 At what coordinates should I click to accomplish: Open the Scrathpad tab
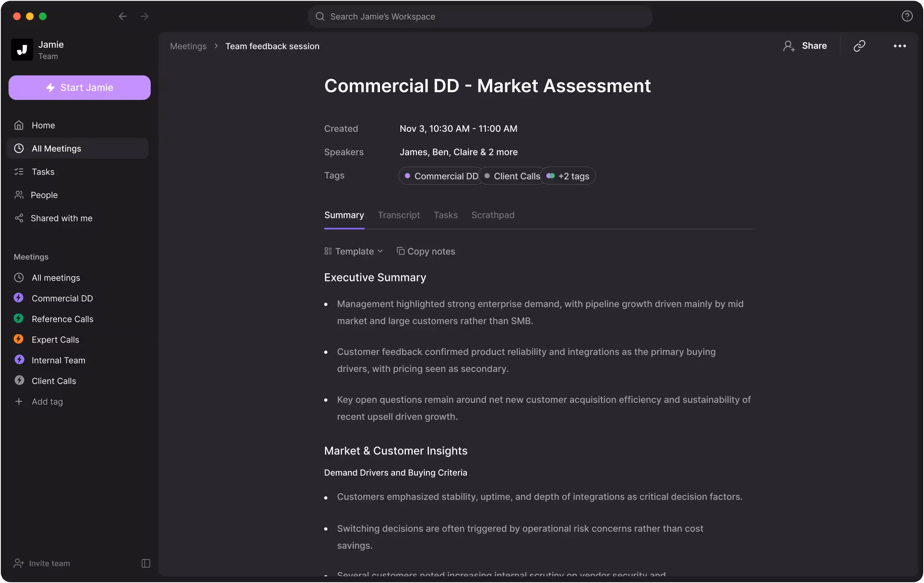click(x=492, y=215)
